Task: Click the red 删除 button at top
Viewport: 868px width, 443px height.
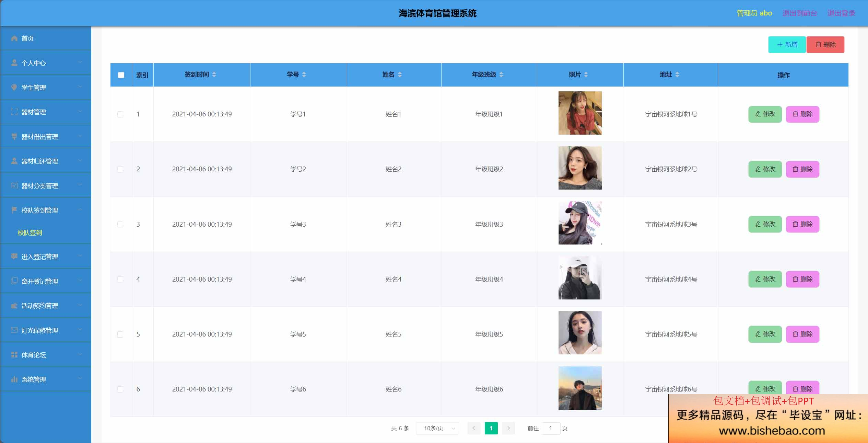Action: (825, 45)
